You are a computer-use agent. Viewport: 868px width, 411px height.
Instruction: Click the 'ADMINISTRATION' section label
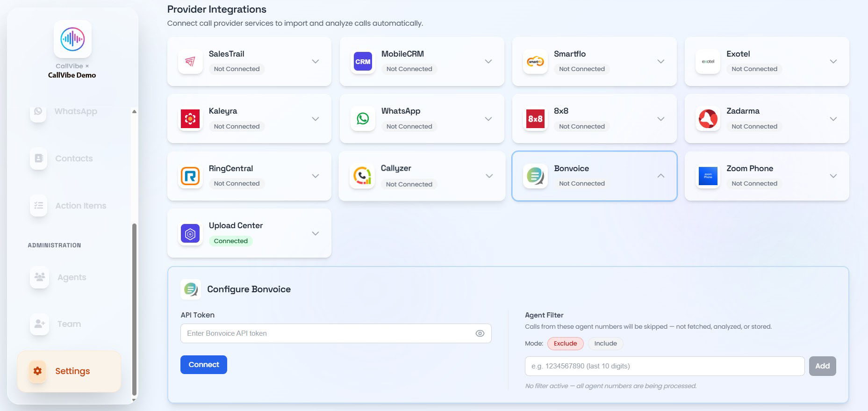[54, 245]
